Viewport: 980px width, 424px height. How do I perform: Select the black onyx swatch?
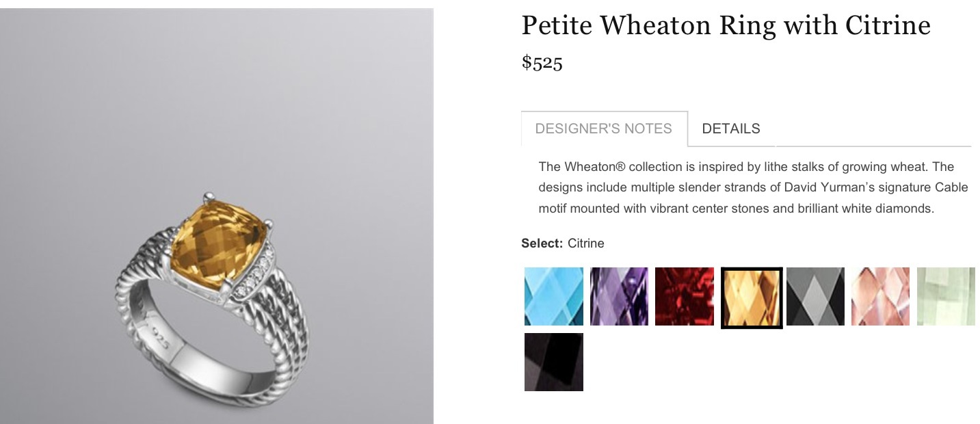(553, 362)
